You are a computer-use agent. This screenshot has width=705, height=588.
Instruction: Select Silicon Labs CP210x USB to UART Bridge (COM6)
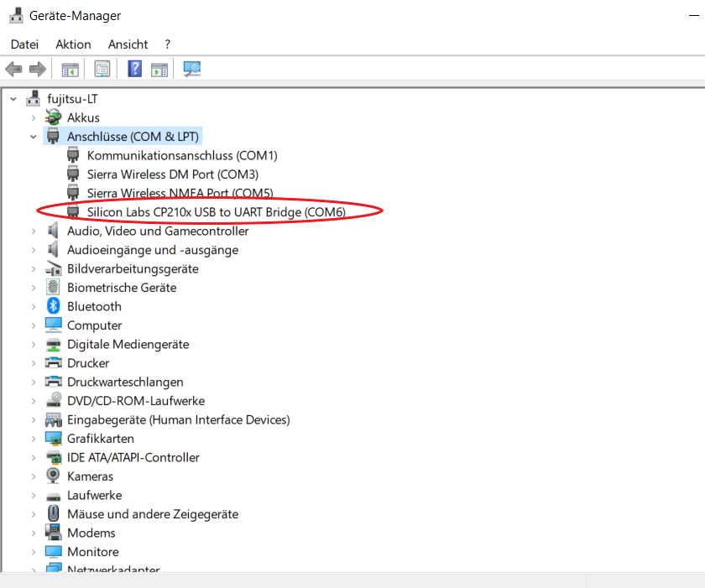point(216,212)
